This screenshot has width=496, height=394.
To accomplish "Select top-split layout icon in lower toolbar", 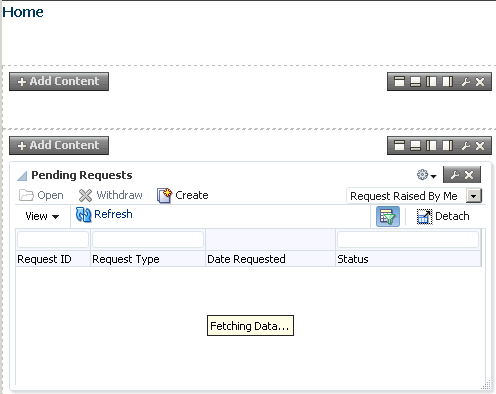I will tap(399, 146).
